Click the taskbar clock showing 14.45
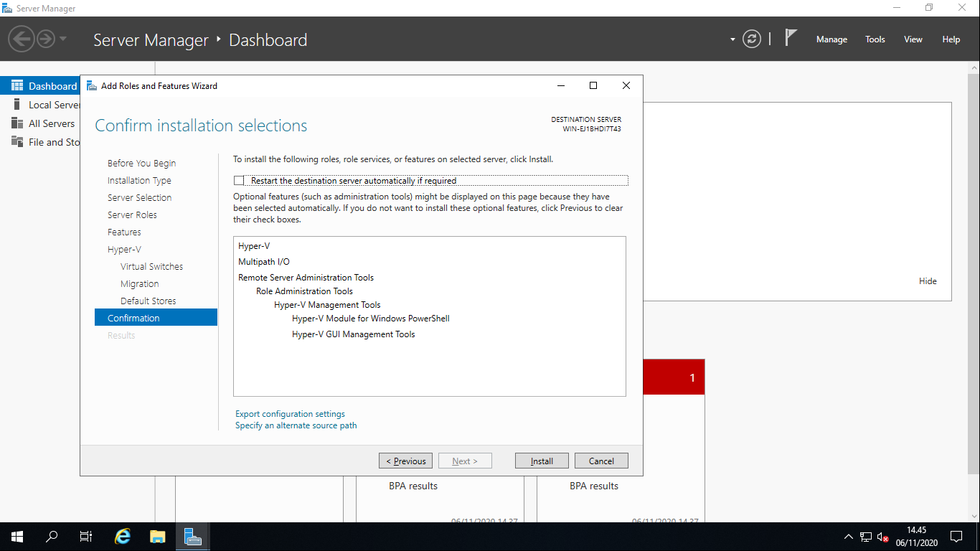The image size is (980, 551). pyautogui.click(x=917, y=537)
